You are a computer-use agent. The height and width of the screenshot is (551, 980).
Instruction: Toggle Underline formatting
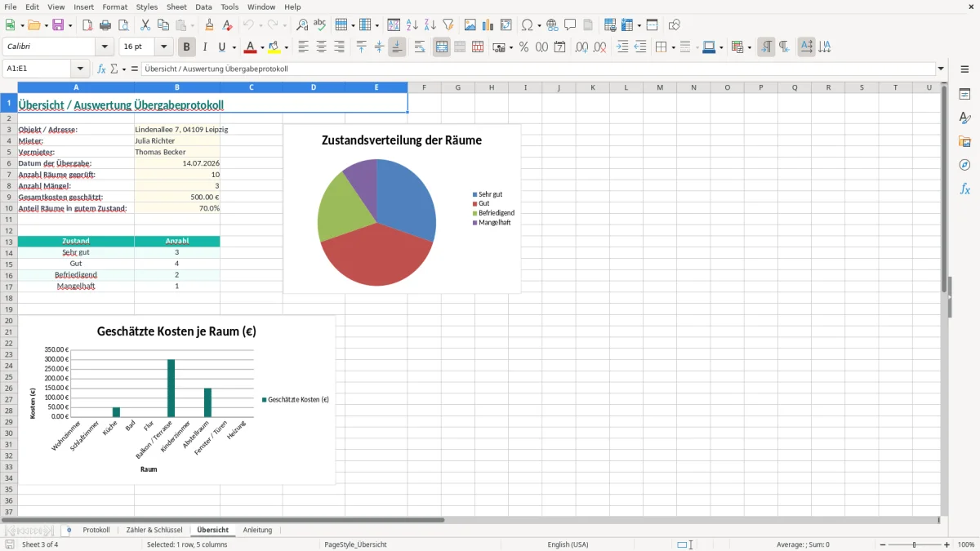click(x=221, y=47)
